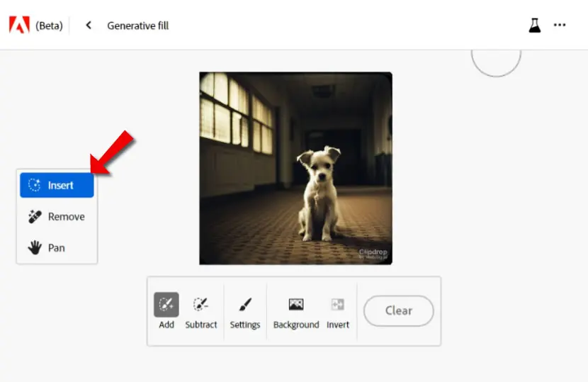588x382 pixels.
Task: Click the Clear button
Action: click(x=399, y=310)
